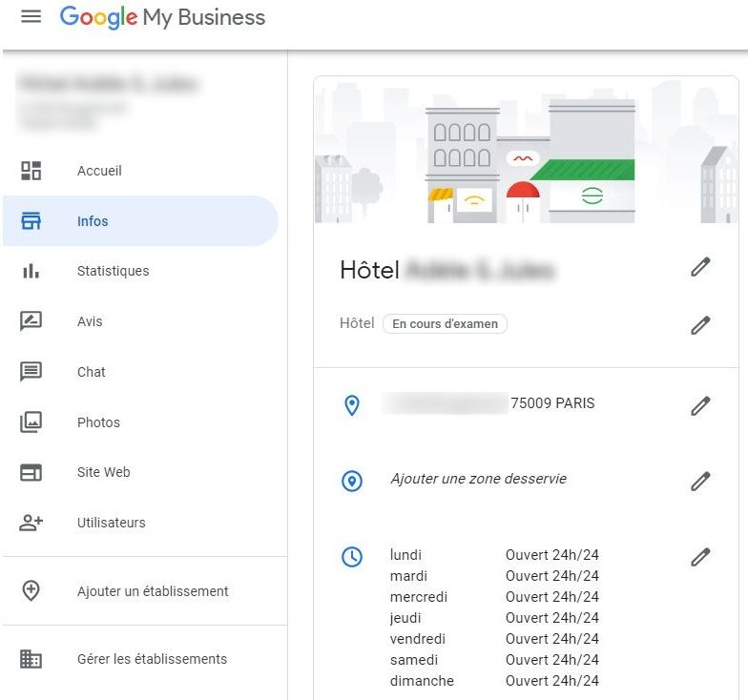Select the Infos sidebar item
The height and width of the screenshot is (700, 748).
pyautogui.click(x=93, y=221)
